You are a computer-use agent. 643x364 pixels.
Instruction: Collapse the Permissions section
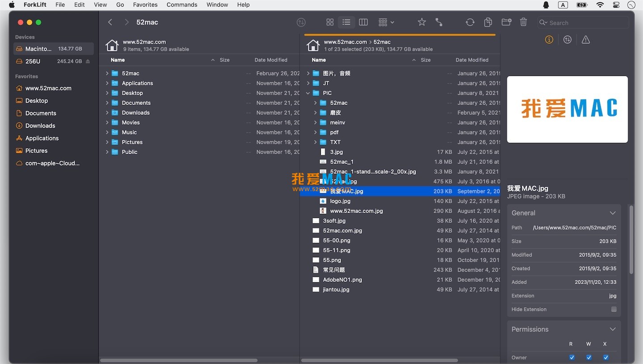[x=613, y=329]
